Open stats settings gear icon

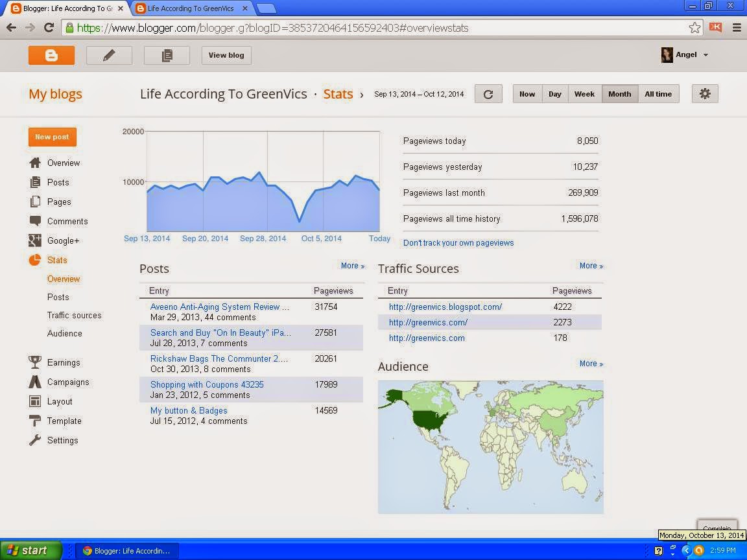click(705, 94)
